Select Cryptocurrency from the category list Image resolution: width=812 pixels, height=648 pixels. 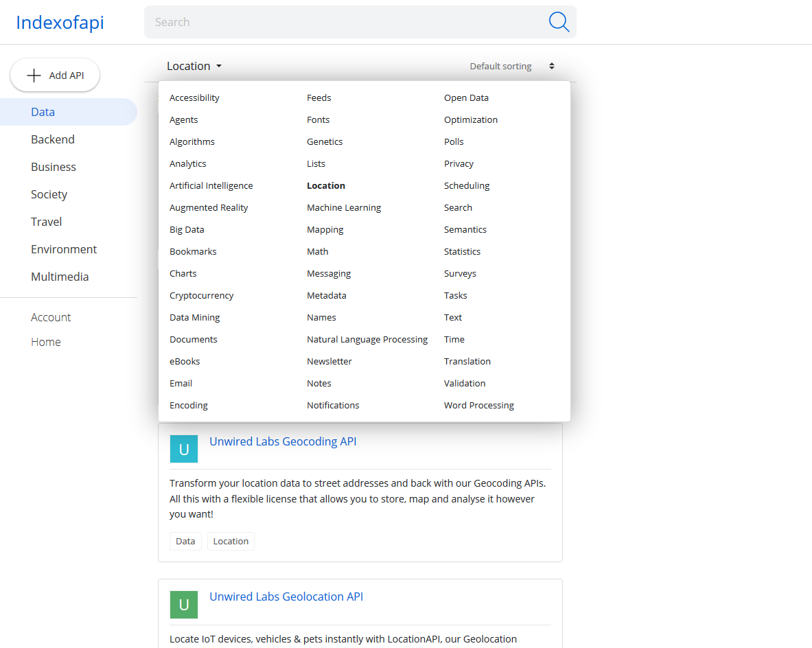click(201, 295)
